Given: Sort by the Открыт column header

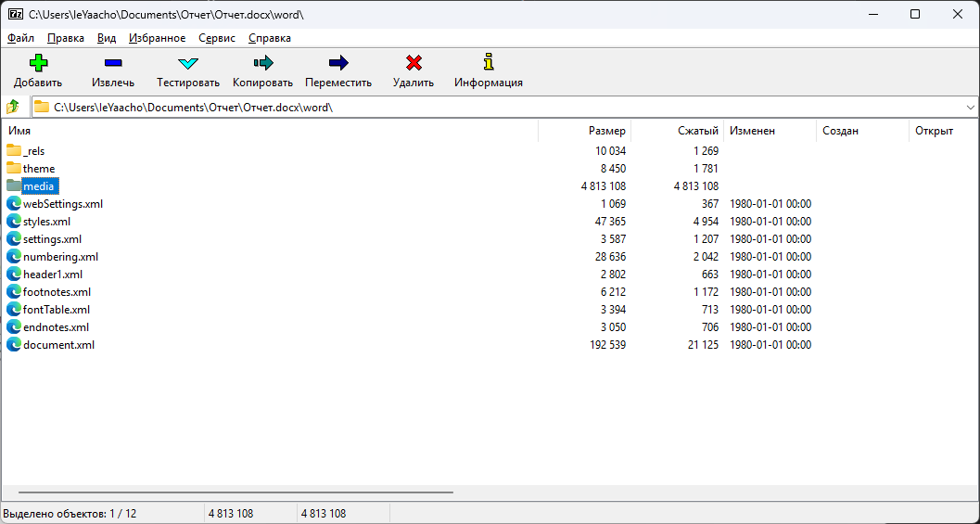Looking at the screenshot, I should (x=943, y=131).
